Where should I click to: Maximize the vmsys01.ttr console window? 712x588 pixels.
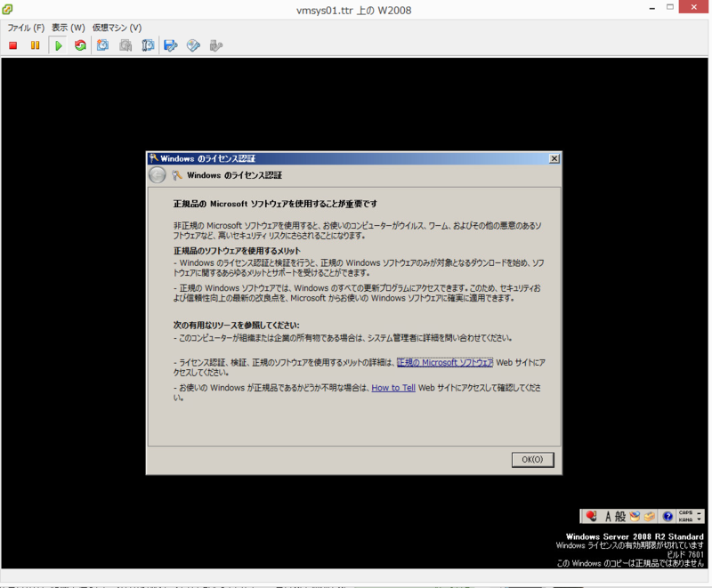click(670, 7)
